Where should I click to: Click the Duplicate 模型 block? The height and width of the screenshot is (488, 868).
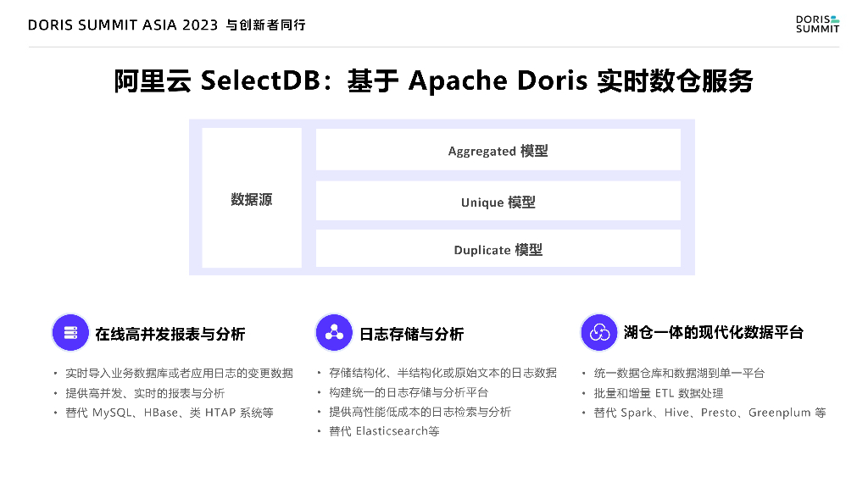pyautogui.click(x=498, y=248)
